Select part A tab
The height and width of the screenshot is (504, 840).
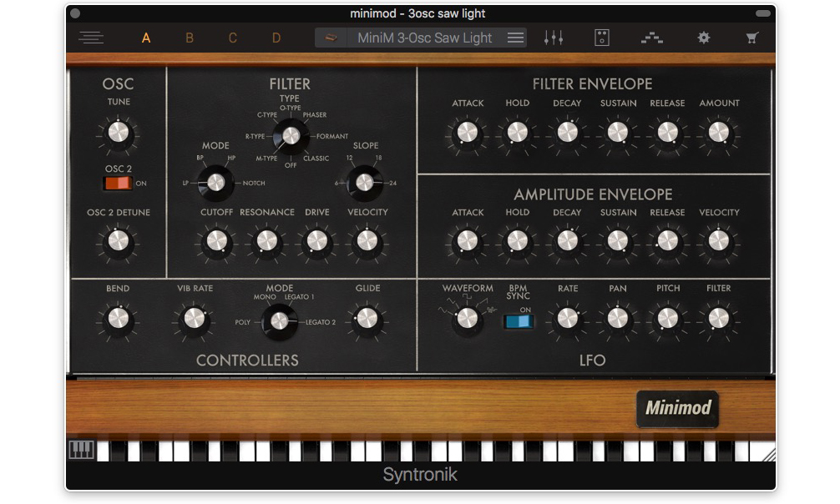point(146,38)
